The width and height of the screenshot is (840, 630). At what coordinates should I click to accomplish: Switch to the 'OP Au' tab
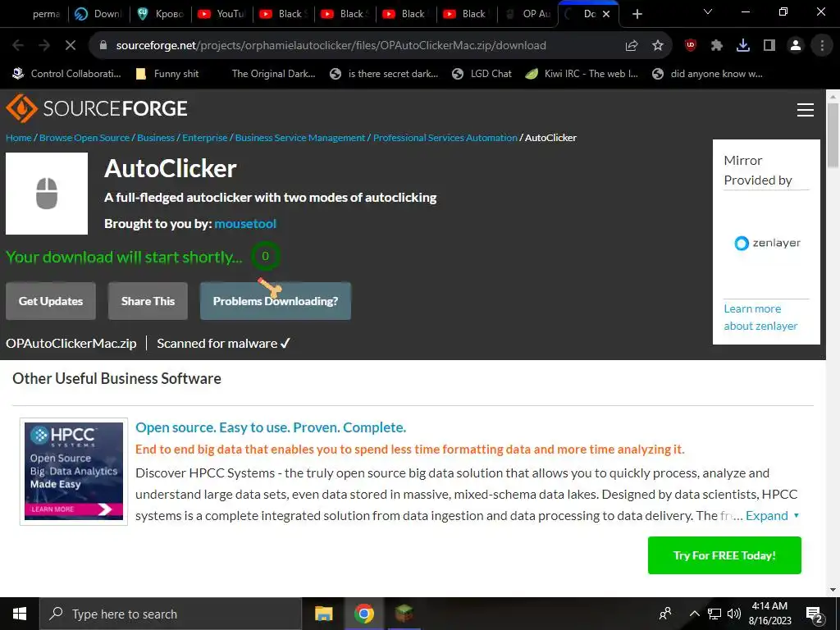pyautogui.click(x=529, y=14)
